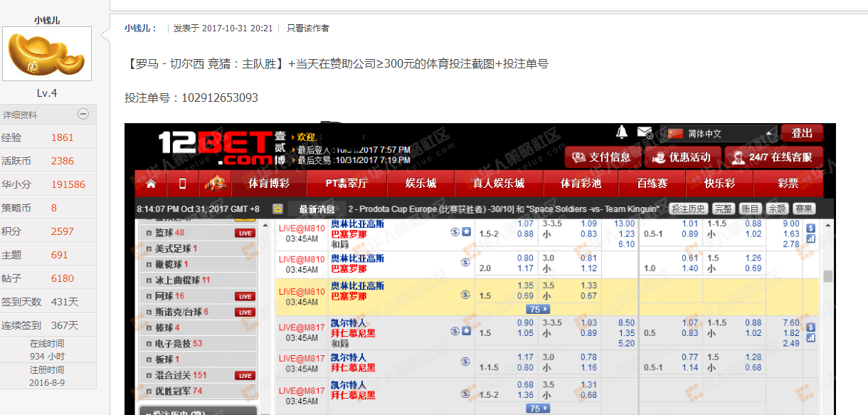Click the user avatar gold ingot image
The image size is (868, 415).
tap(47, 54)
